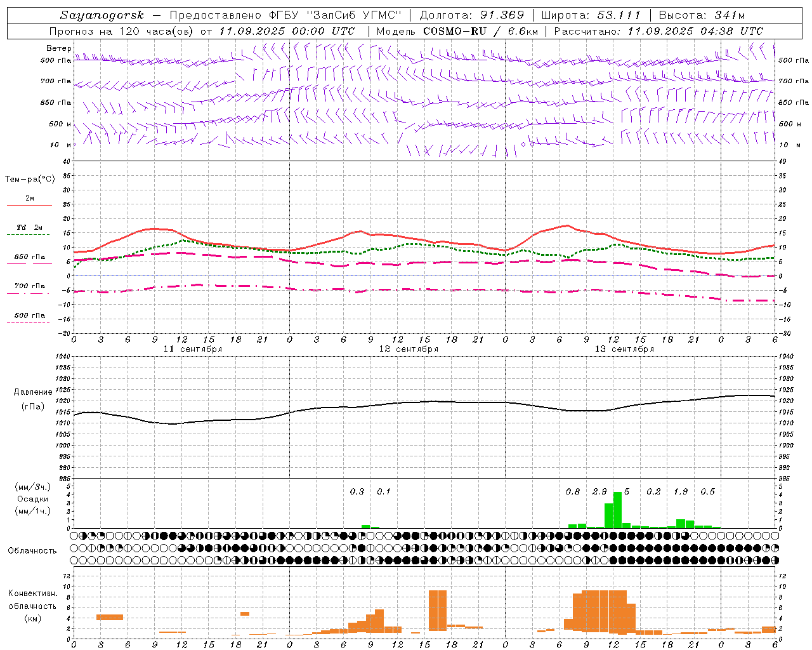
Task: Select the text 'Предоставлено ФГБУ "ЗапСиб УГМС"'
Action: pos(286,15)
